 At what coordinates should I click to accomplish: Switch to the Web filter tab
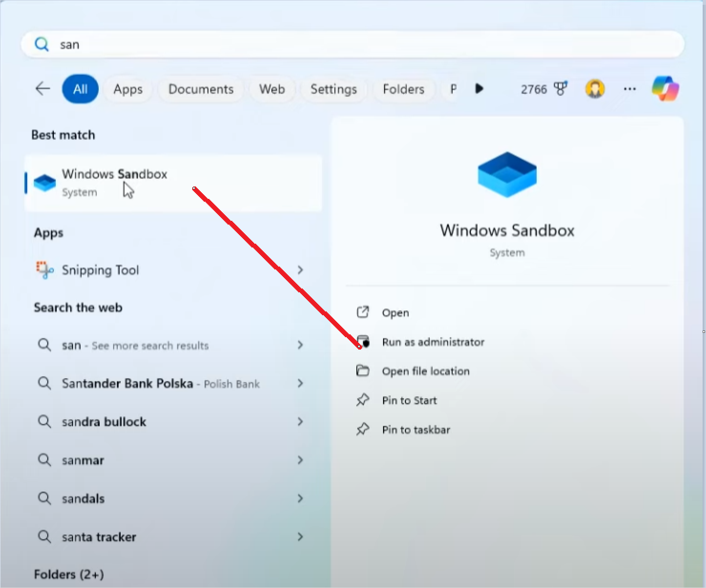click(x=272, y=89)
